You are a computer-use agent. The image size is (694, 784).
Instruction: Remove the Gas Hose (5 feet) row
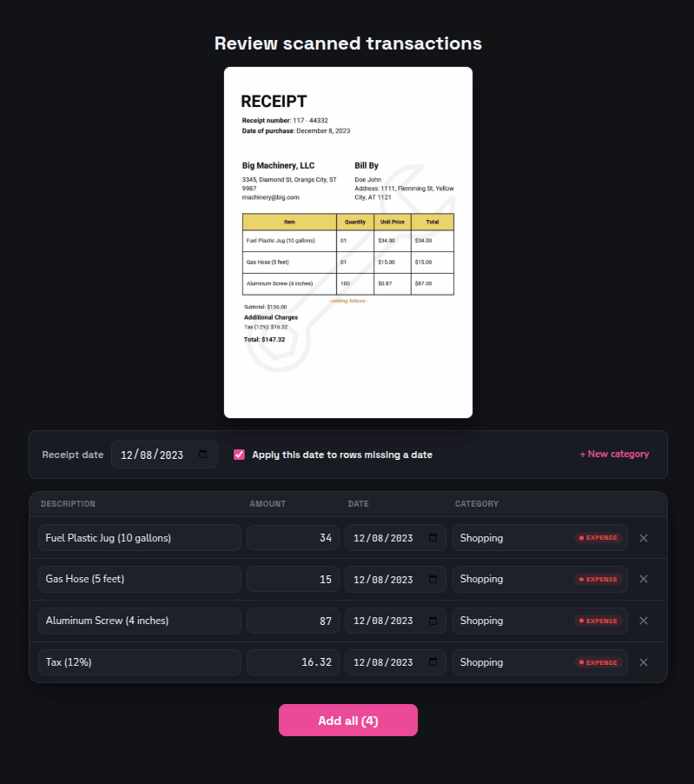click(644, 579)
